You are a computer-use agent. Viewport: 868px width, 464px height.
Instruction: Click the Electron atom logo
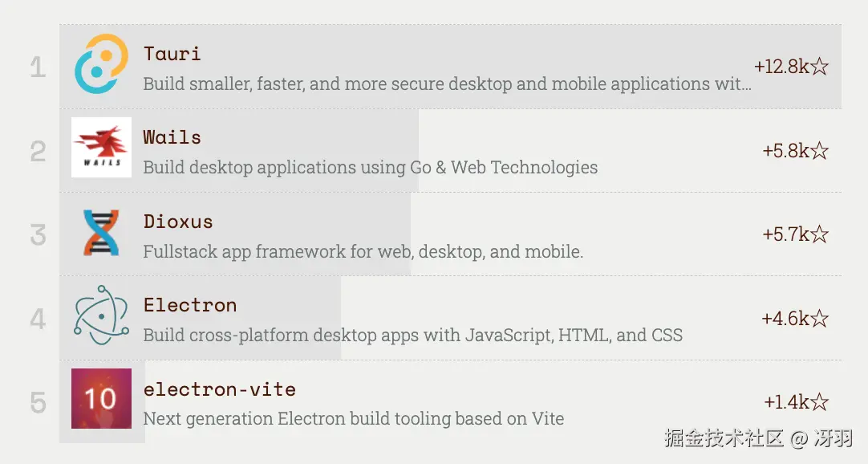coord(101,315)
